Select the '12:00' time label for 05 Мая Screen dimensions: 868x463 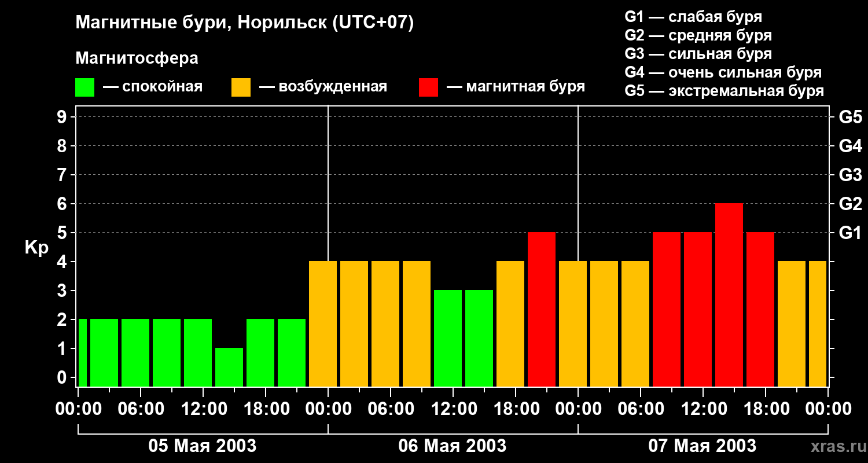pyautogui.click(x=203, y=409)
